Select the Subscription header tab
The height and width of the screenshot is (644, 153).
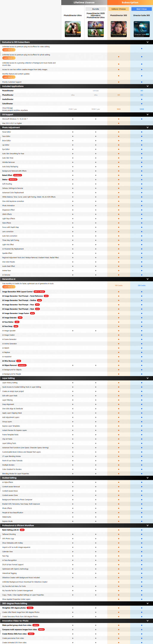[130, 3]
